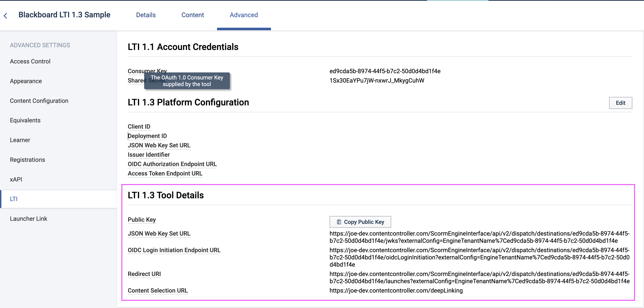Click the Edit button for LTI 1.3 Platform
The image size is (644, 308).
[x=621, y=102]
